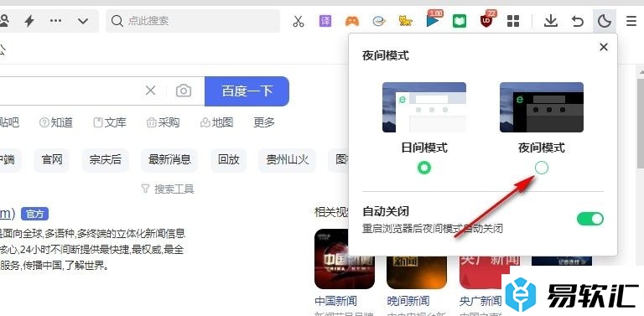Toggle the 自动关闭 switch
Viewport: 644px width, 316px height.
pyautogui.click(x=590, y=219)
